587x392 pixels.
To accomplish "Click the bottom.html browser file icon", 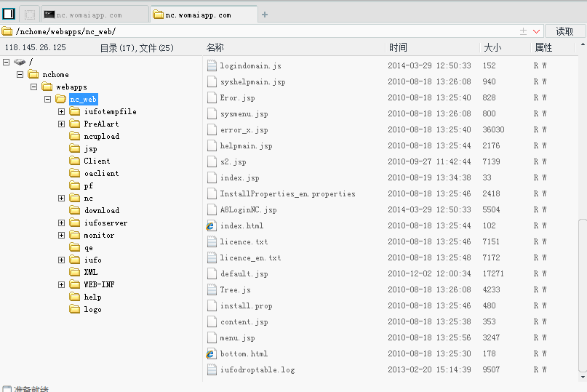I will [x=212, y=353].
